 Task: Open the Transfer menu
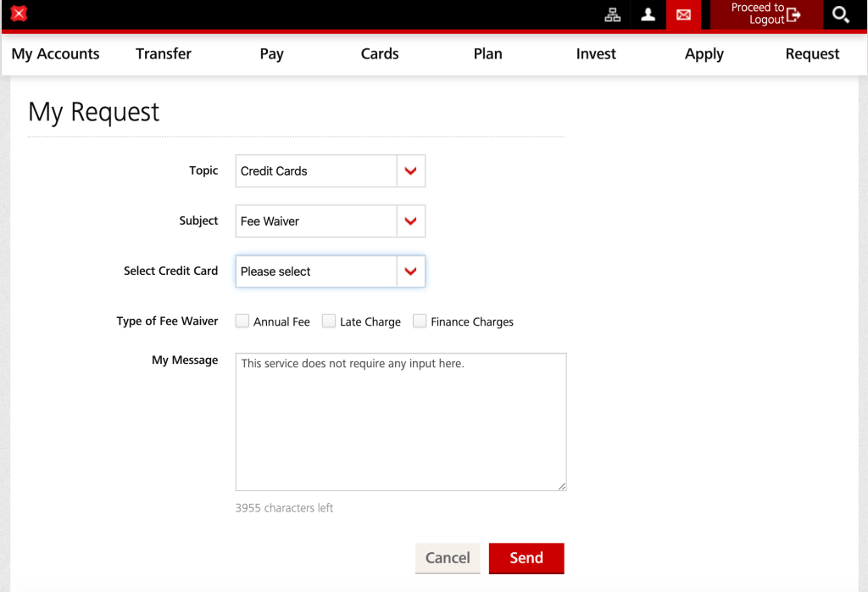click(164, 53)
